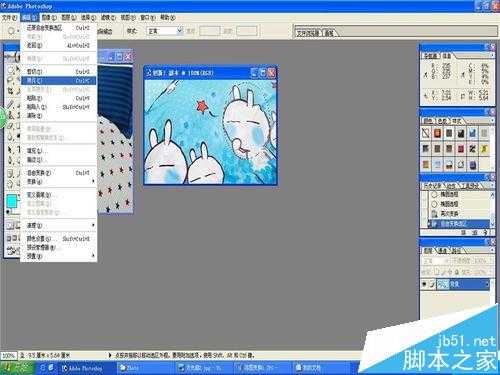Apply the red style swatch in second row
The image size is (500, 375).
click(460, 149)
